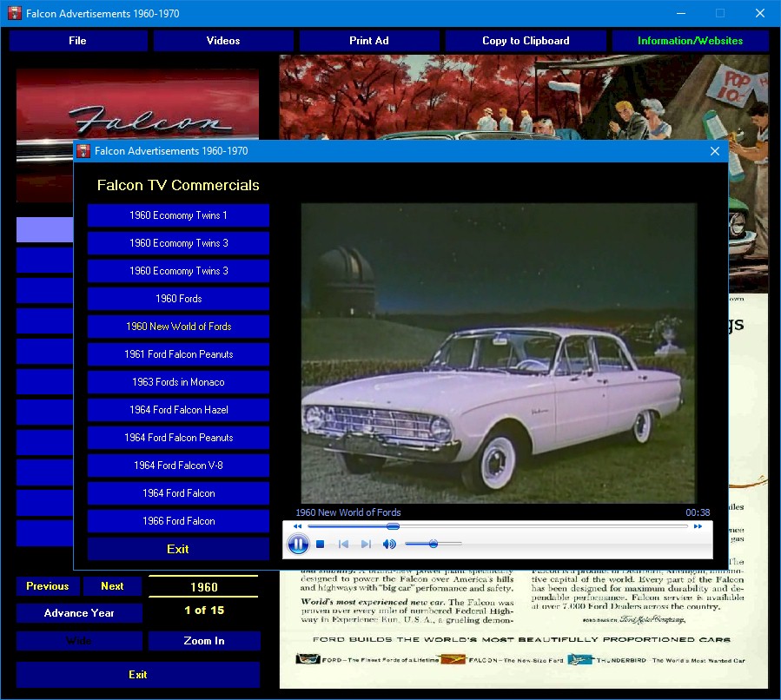Viewport: 781px width, 700px height.
Task: Click the 00:38 elapsed time label
Action: coord(698,512)
